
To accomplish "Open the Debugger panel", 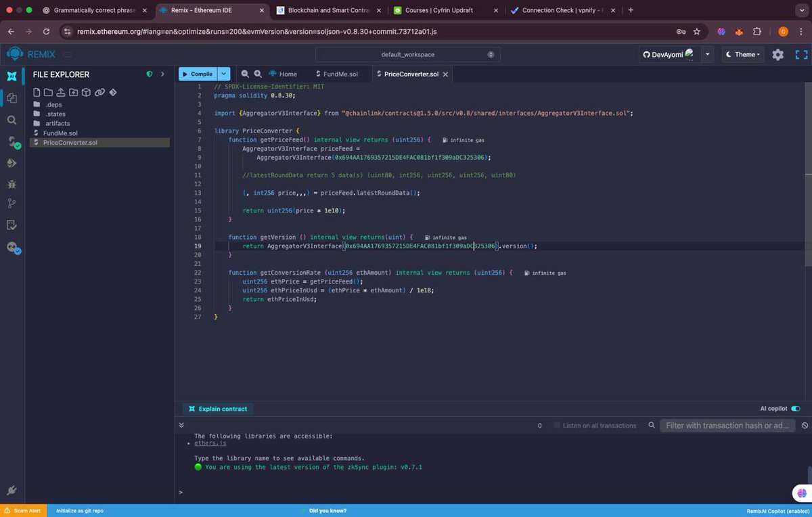I will pyautogui.click(x=12, y=184).
